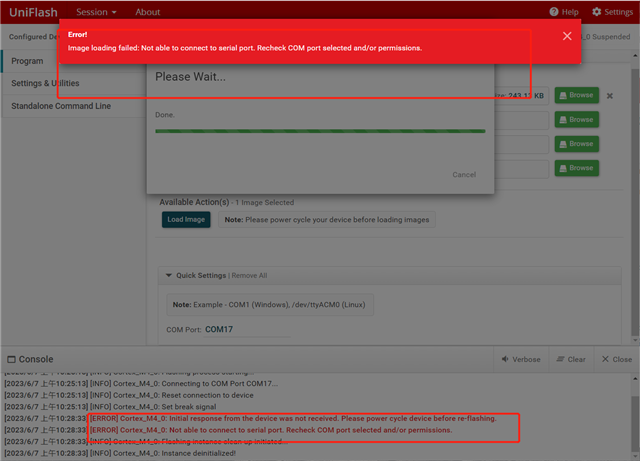Click 'Done.' status text in dialog

click(165, 115)
